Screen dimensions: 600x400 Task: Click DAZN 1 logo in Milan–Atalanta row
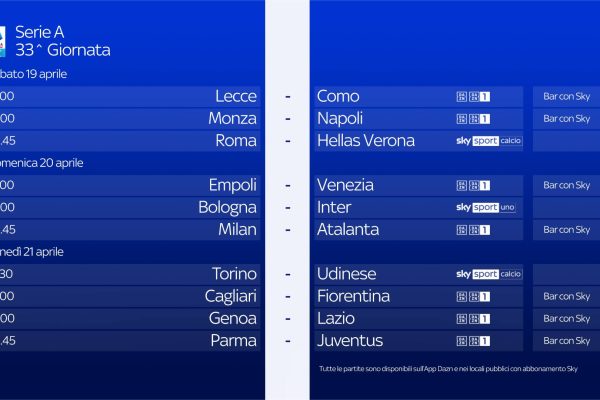point(473,230)
